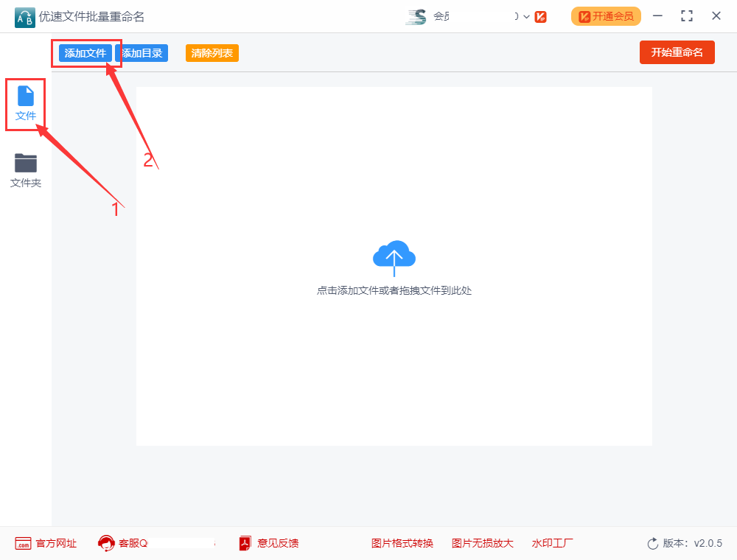The width and height of the screenshot is (737, 560).
Task: Open the 图片格式转换 link
Action: 402,544
